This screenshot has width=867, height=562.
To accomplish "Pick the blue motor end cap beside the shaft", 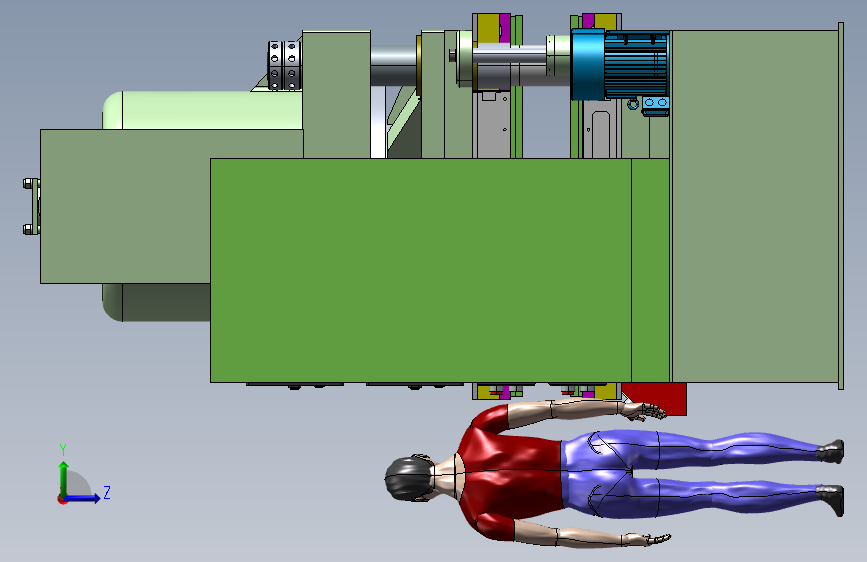I will [x=588, y=65].
